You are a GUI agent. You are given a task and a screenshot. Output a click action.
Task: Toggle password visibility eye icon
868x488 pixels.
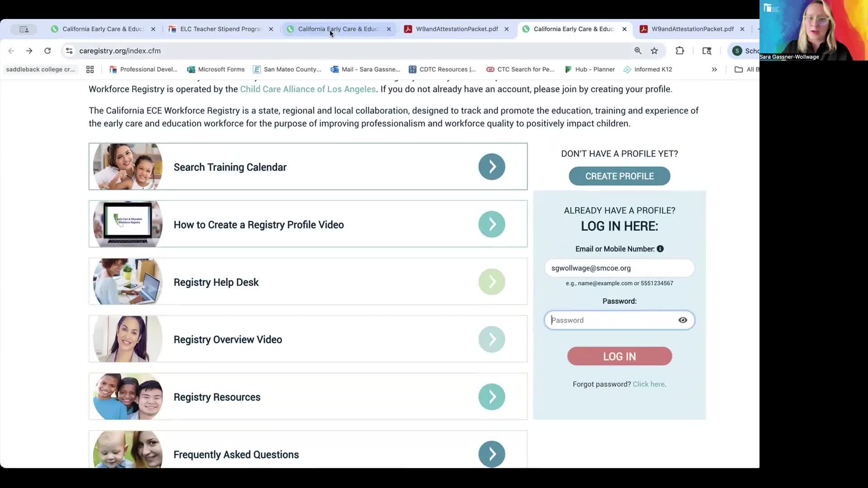tap(683, 320)
